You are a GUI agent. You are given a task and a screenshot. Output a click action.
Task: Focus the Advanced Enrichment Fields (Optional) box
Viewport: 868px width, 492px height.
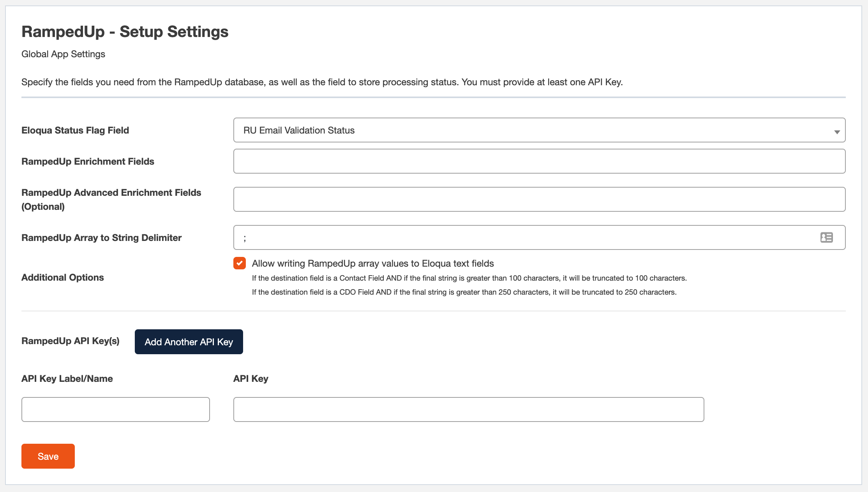[x=539, y=199]
